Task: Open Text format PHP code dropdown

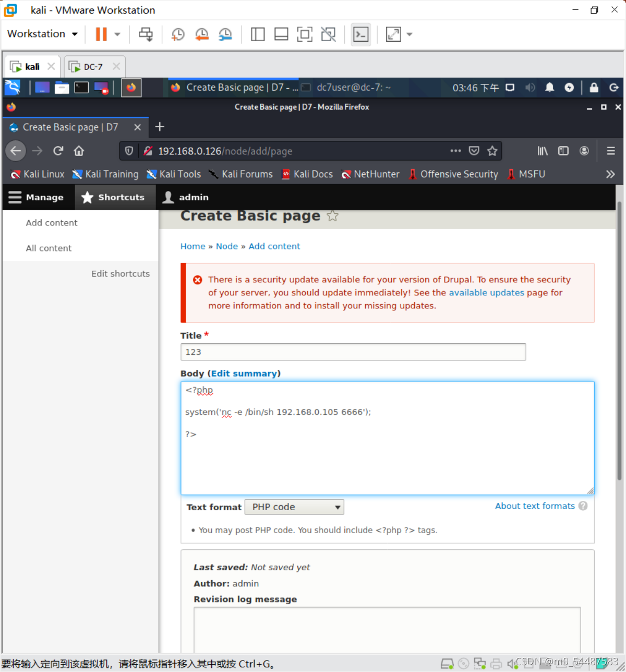Action: pyautogui.click(x=294, y=507)
